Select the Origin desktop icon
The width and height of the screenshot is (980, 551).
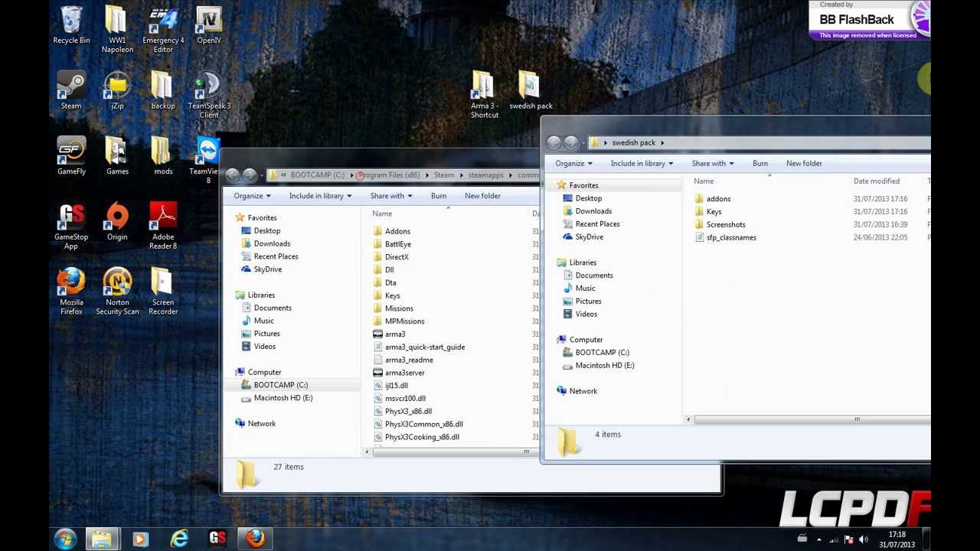coord(116,221)
